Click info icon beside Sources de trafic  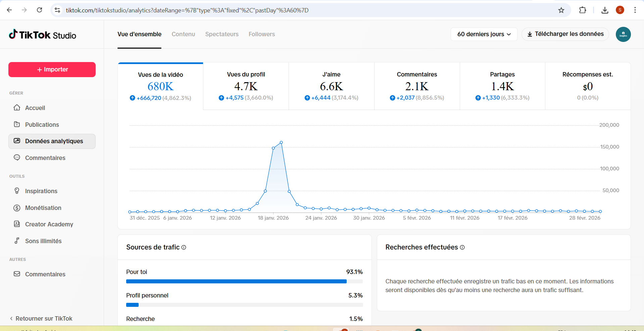[x=184, y=247]
